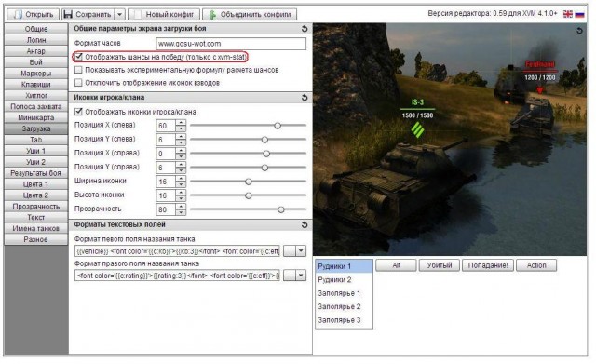Open the Прозрачность tab

click(36, 207)
